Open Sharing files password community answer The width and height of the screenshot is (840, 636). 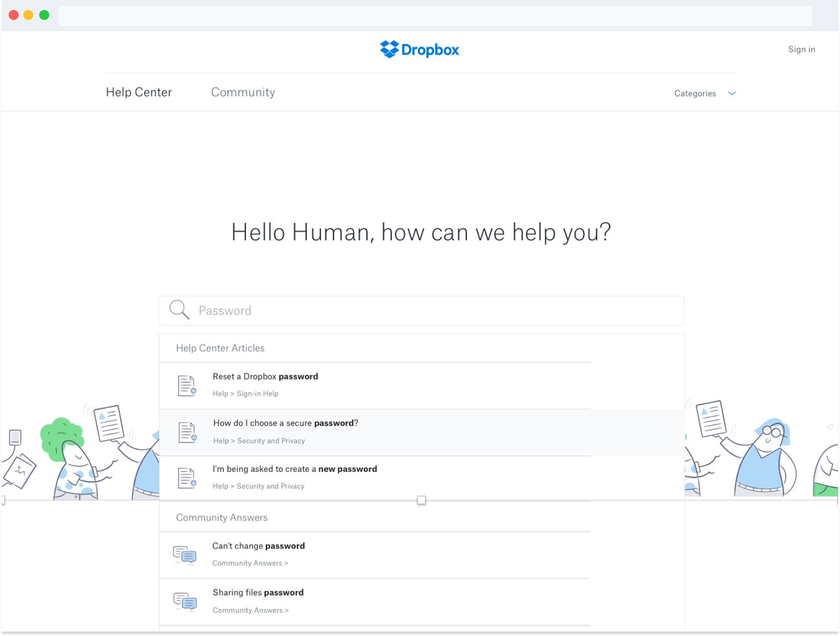click(258, 593)
